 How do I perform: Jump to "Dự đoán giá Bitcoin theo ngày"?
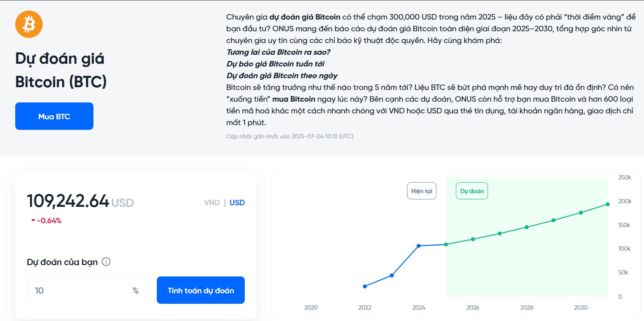[x=282, y=75]
